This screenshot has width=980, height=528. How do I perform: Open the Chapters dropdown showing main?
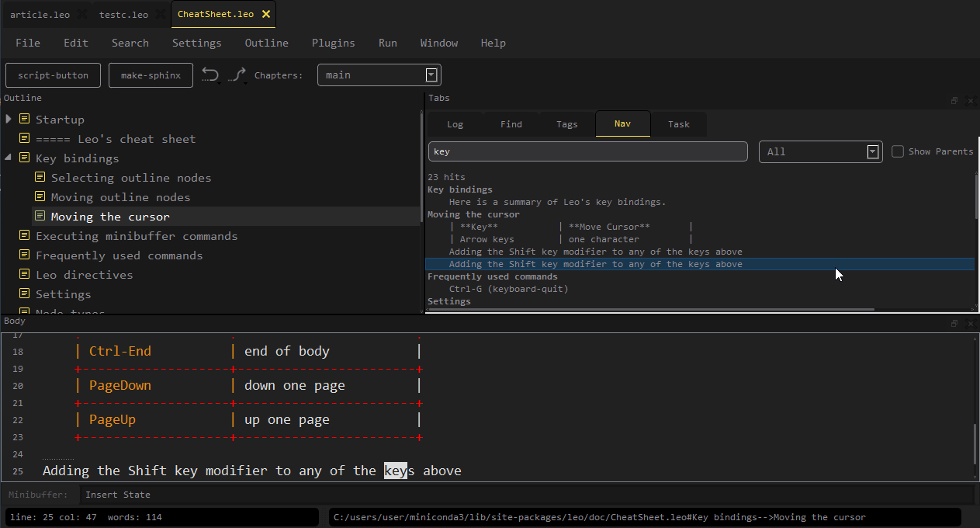pyautogui.click(x=379, y=75)
